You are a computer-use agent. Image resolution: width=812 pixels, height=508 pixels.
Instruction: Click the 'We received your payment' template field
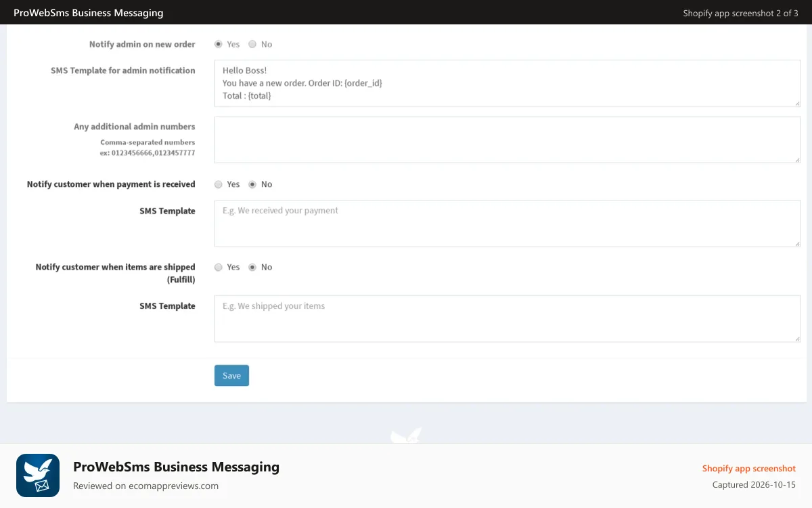tap(507, 224)
